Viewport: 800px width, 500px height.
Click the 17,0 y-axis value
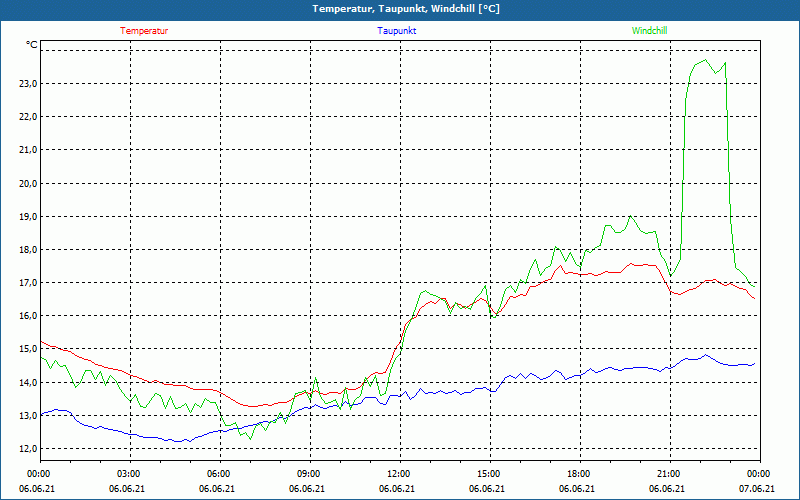pos(28,283)
